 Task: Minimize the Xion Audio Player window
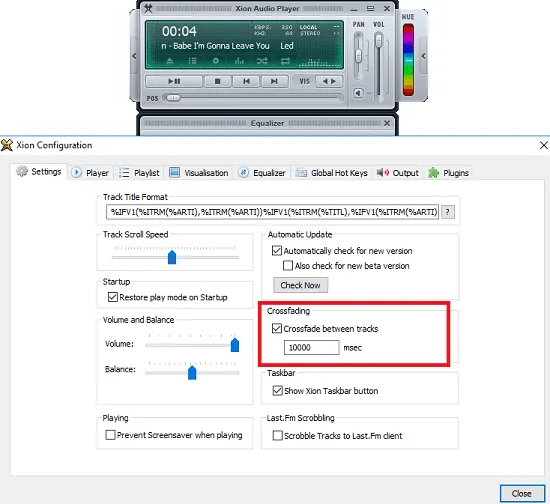(x=354, y=8)
